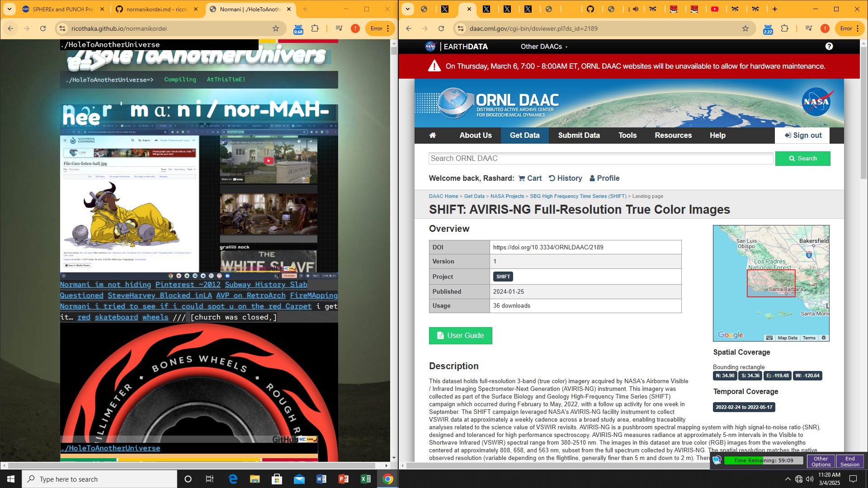Open the Windows Start menu
The image size is (868, 488).
click(11, 479)
